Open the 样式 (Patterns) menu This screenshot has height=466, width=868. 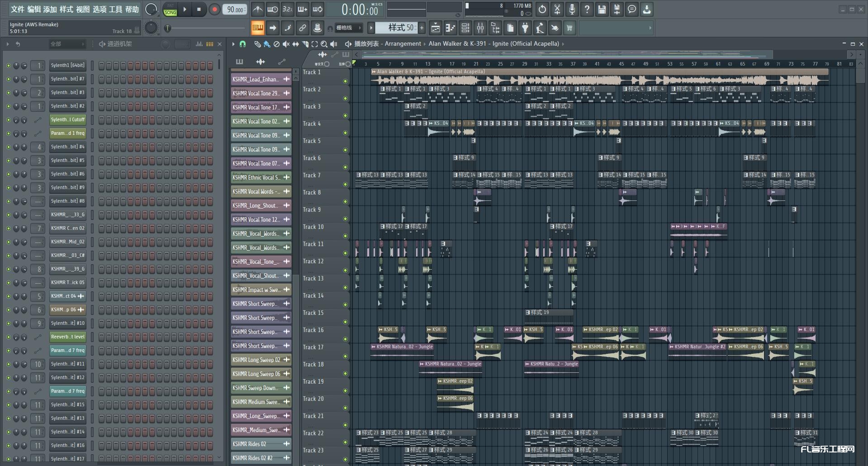[x=66, y=9]
